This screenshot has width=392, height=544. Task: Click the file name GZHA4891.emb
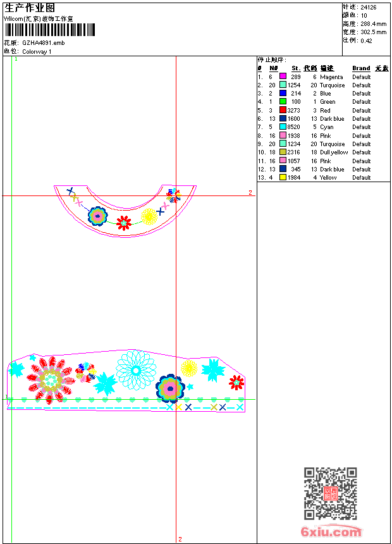point(44,43)
